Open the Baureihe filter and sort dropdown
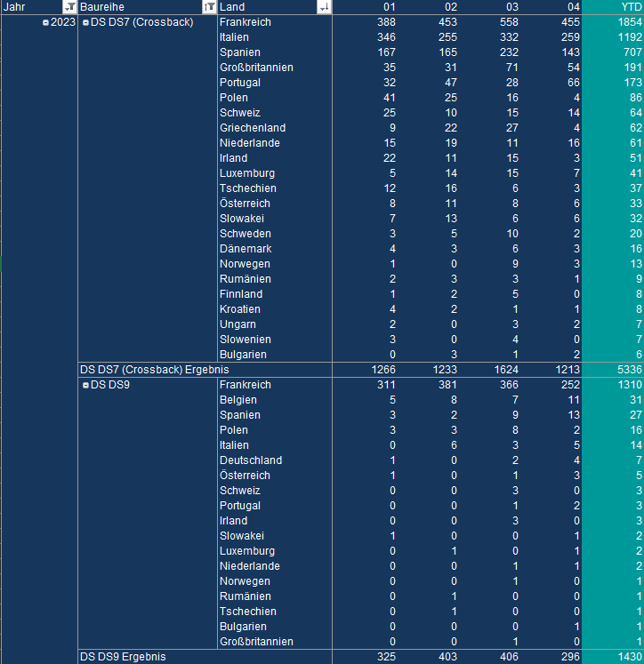Image resolution: width=644 pixels, height=664 pixels. [x=209, y=7]
